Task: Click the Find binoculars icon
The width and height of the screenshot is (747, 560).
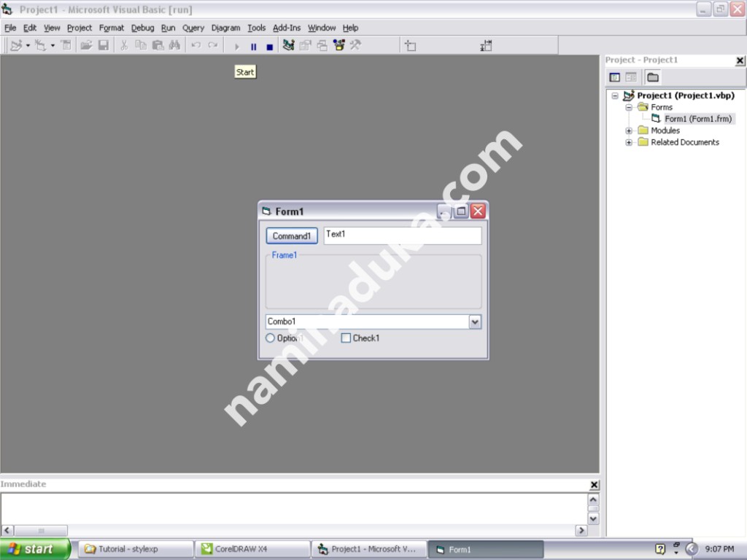Action: pyautogui.click(x=174, y=45)
